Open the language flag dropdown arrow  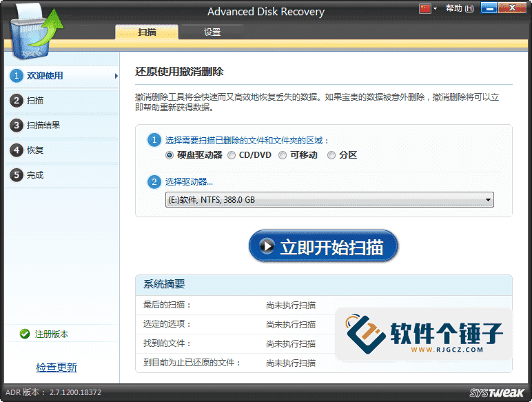(x=435, y=8)
